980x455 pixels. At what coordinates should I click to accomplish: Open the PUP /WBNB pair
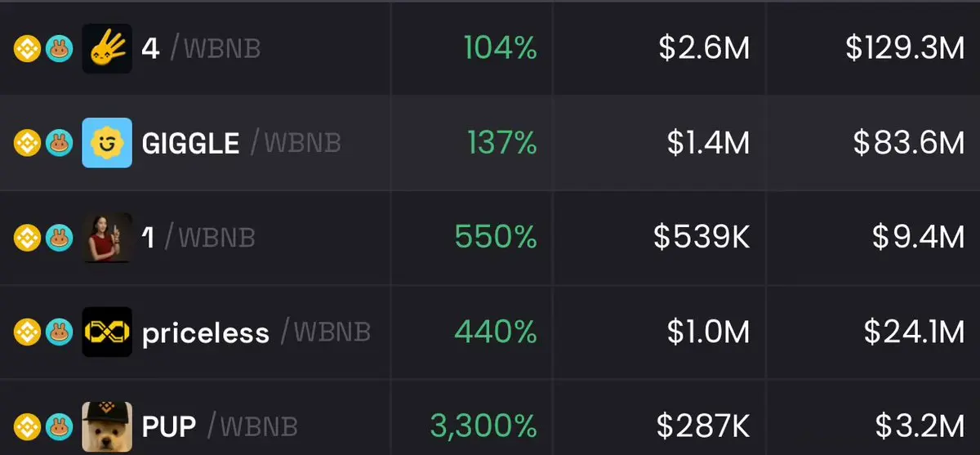[x=220, y=427]
